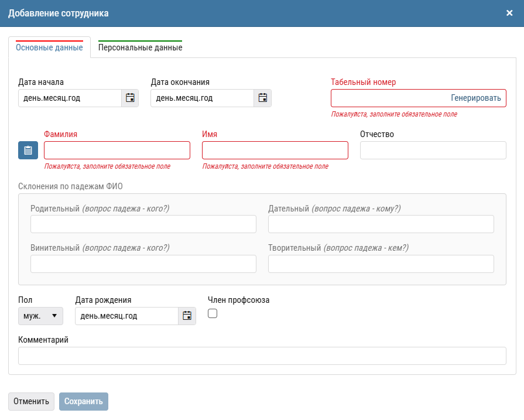Enable the Член профсоюза checkbox
Image resolution: width=524 pixels, height=420 pixels.
[213, 313]
